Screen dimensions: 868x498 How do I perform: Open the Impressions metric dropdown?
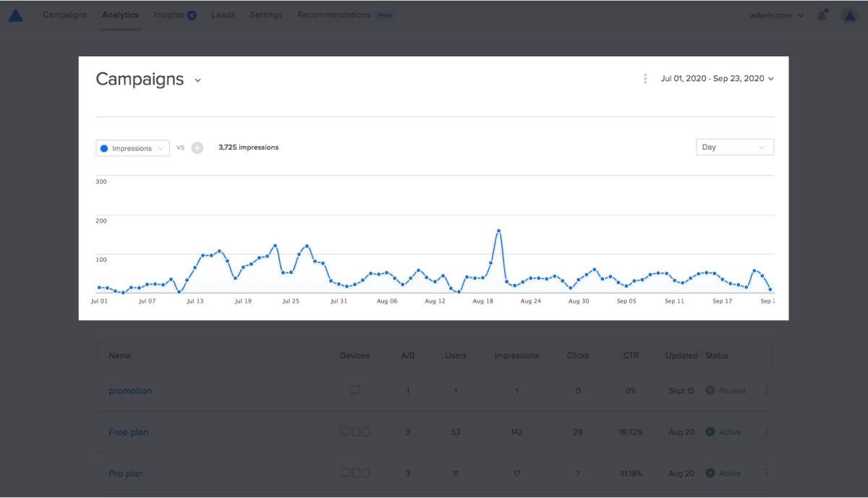133,148
